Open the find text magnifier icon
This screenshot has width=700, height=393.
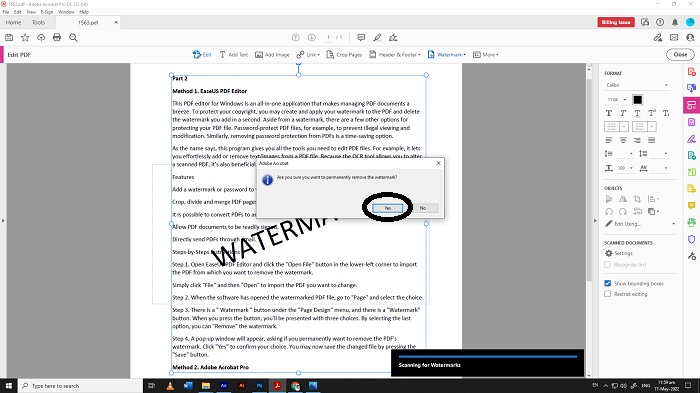point(73,38)
